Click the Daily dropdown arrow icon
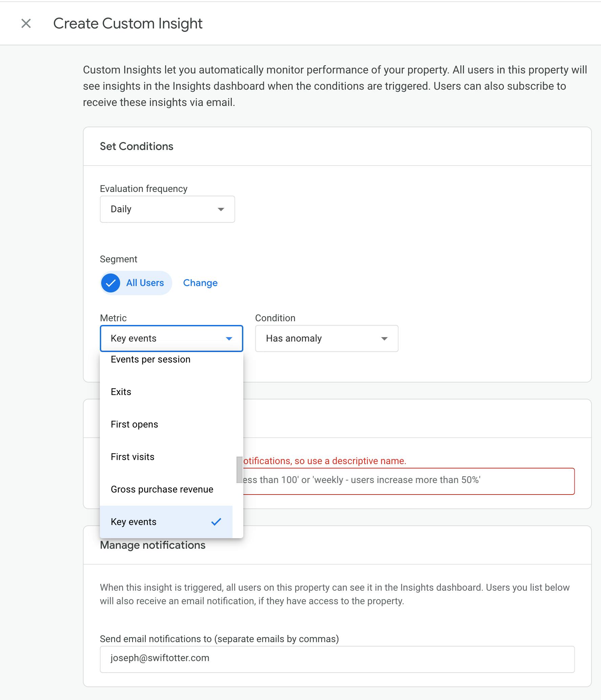601x700 pixels. pyautogui.click(x=221, y=210)
